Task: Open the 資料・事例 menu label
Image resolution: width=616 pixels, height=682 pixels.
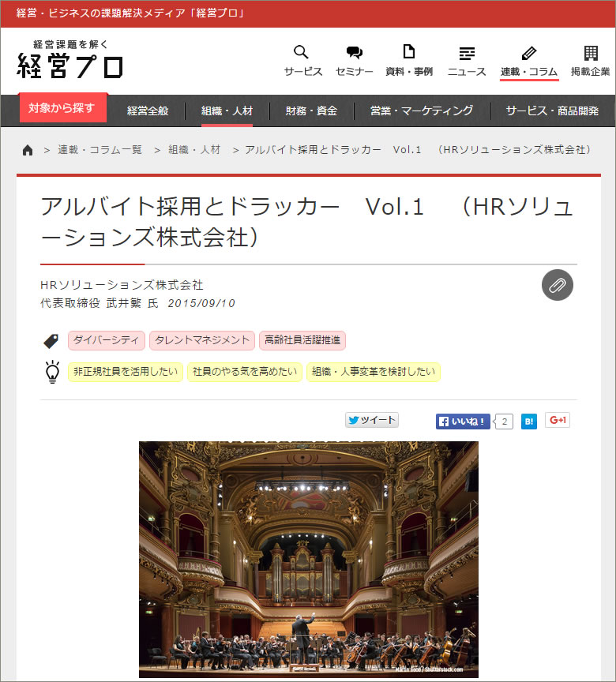Action: coord(409,72)
